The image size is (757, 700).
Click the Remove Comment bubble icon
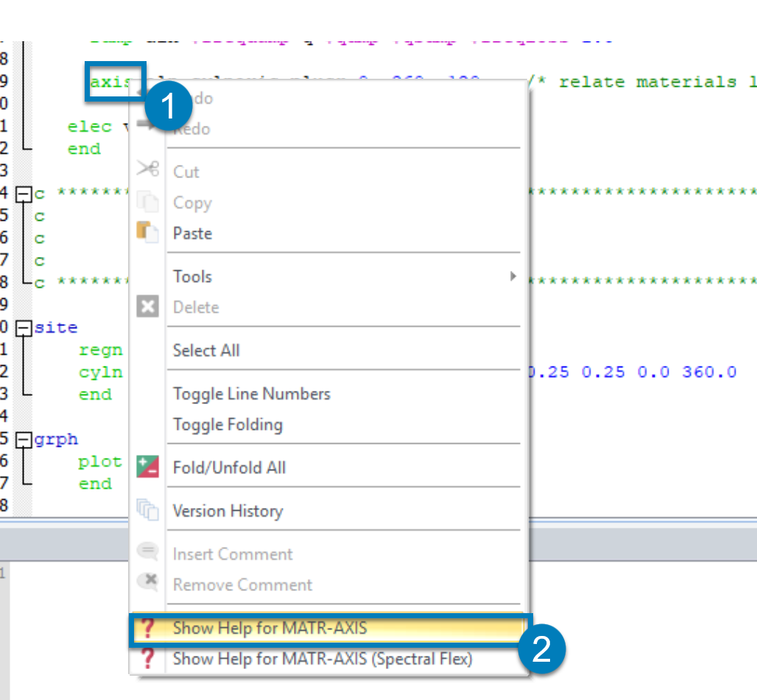tap(147, 582)
